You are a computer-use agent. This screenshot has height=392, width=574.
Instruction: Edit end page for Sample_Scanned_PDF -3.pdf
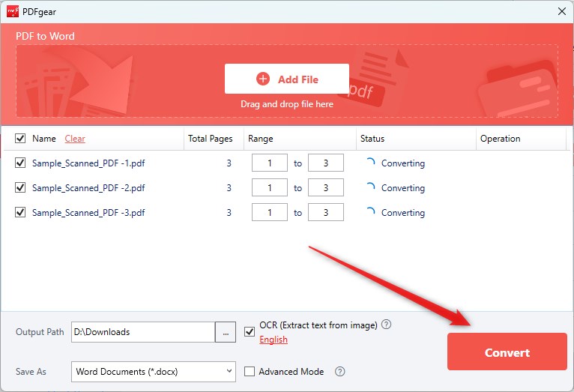pos(326,212)
